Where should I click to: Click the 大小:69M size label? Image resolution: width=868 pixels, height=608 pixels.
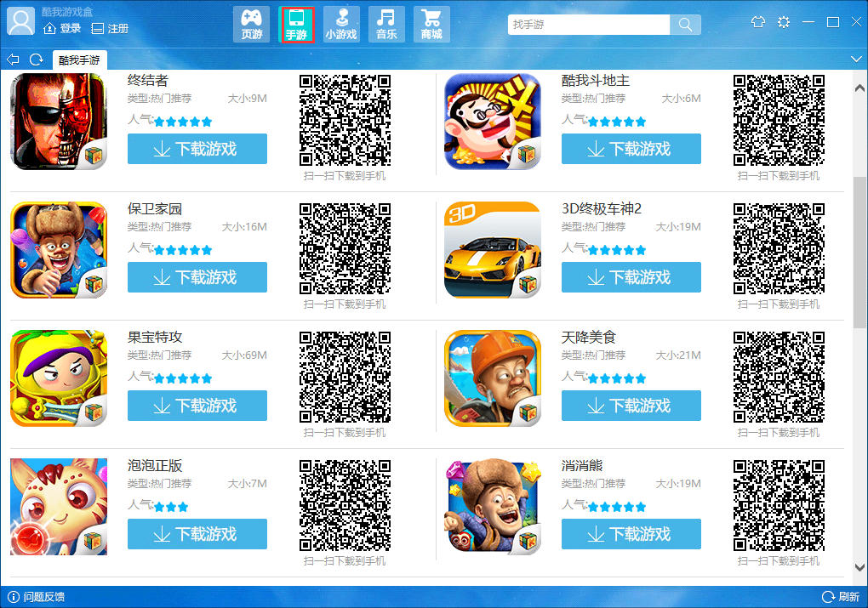(244, 355)
